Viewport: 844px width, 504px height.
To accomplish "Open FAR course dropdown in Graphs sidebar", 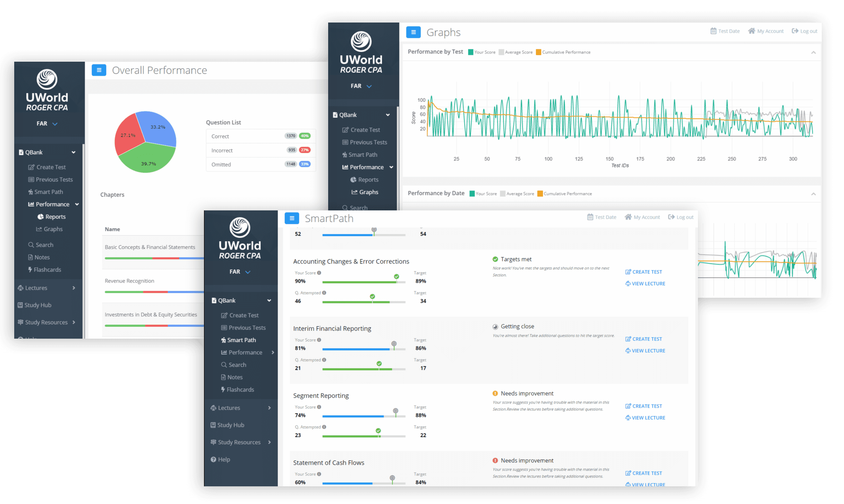I will pyautogui.click(x=361, y=86).
